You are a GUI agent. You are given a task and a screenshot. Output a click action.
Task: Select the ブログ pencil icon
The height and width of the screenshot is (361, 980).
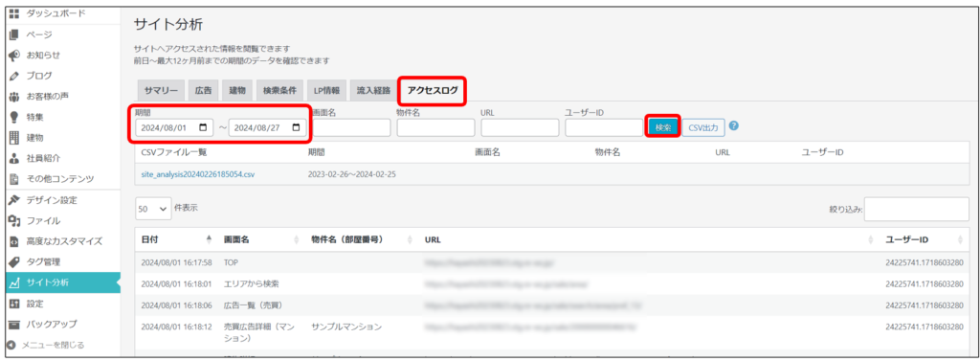pyautogui.click(x=13, y=76)
